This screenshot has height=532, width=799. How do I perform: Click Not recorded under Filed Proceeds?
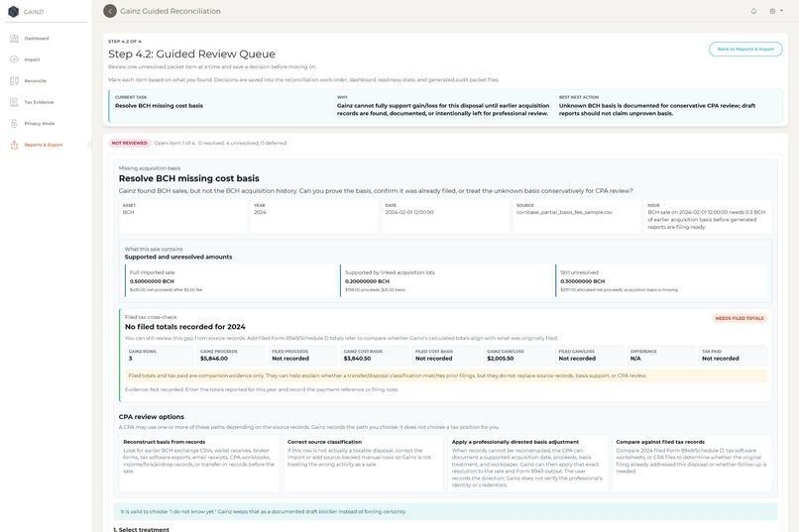(290, 359)
